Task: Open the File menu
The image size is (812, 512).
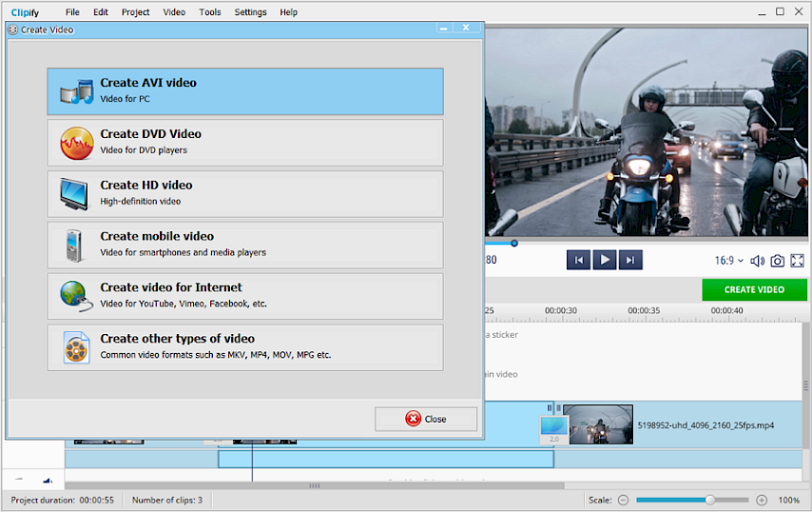Action: [72, 12]
